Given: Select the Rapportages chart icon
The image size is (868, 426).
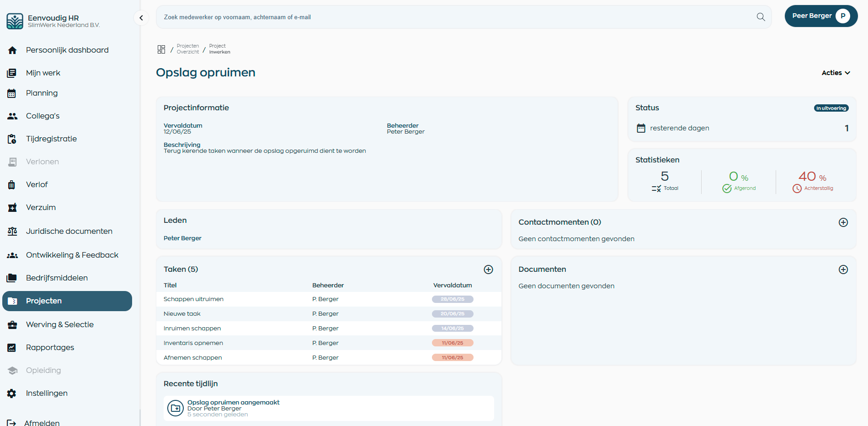Looking at the screenshot, I should pyautogui.click(x=11, y=347).
